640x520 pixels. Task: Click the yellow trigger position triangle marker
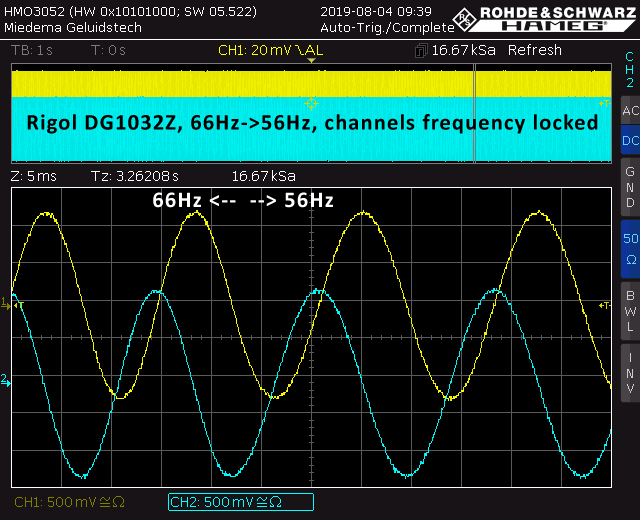point(311,61)
